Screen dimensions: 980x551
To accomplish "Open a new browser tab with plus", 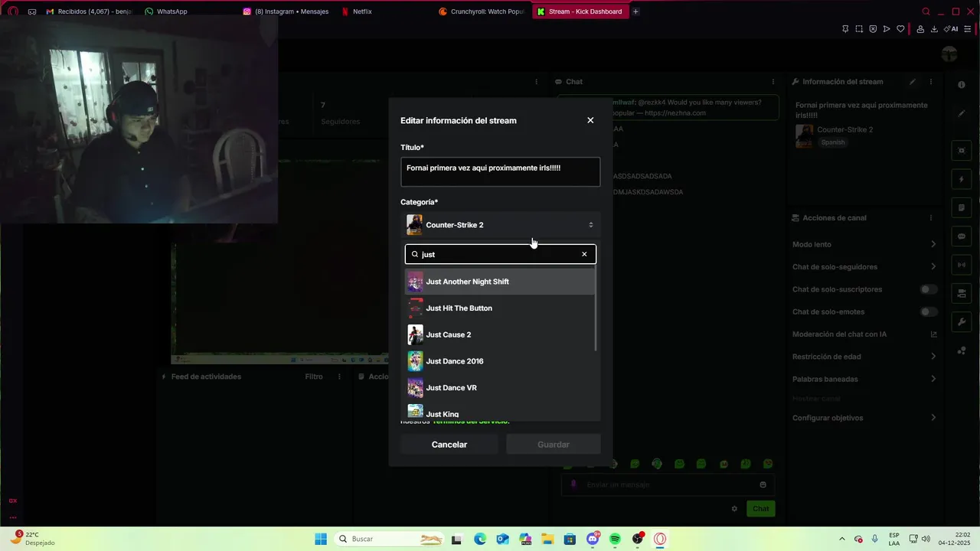I will coord(635,11).
